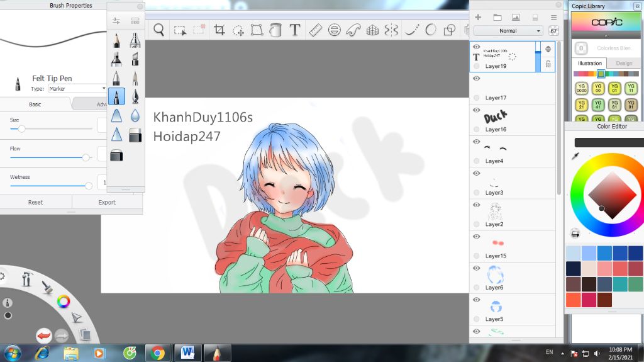Viewport: 644px width, 362px height.
Task: Toggle Layer15 blush layer visibility
Action: (x=477, y=237)
